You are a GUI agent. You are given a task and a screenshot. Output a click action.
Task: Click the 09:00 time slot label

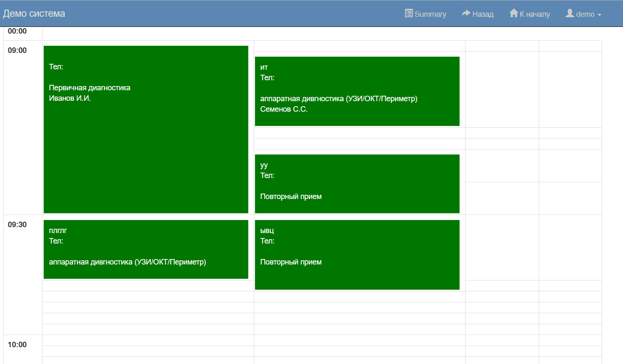(17, 50)
